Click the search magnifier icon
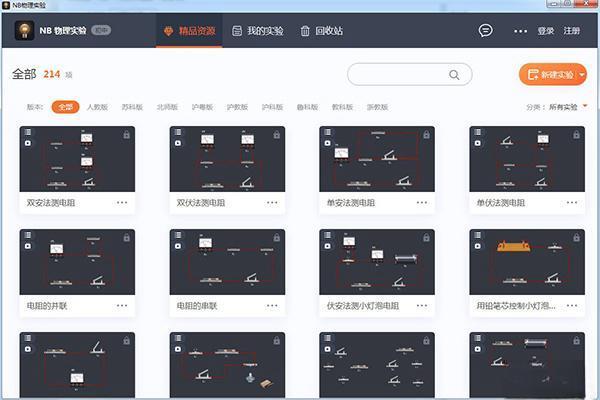 tap(454, 75)
